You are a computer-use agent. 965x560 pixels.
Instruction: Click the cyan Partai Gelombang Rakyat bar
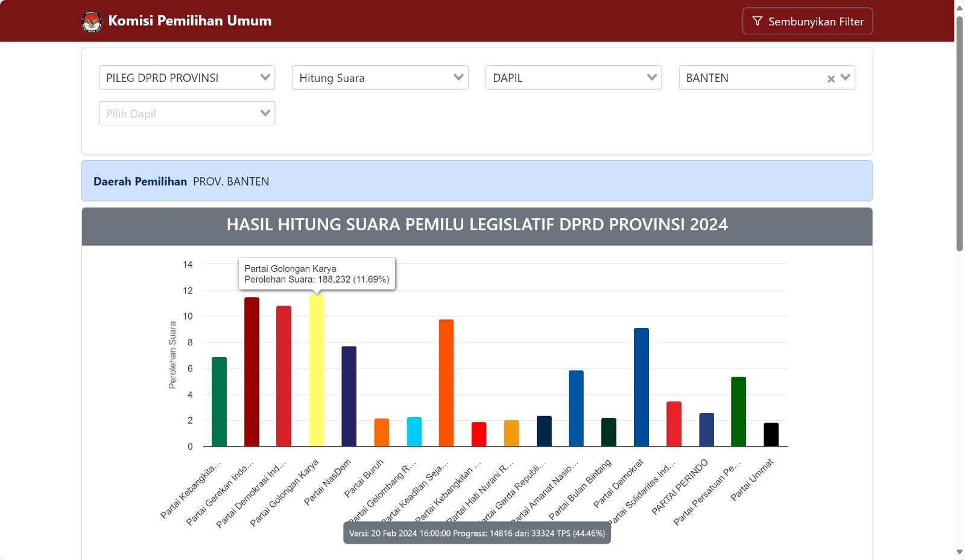pyautogui.click(x=414, y=432)
